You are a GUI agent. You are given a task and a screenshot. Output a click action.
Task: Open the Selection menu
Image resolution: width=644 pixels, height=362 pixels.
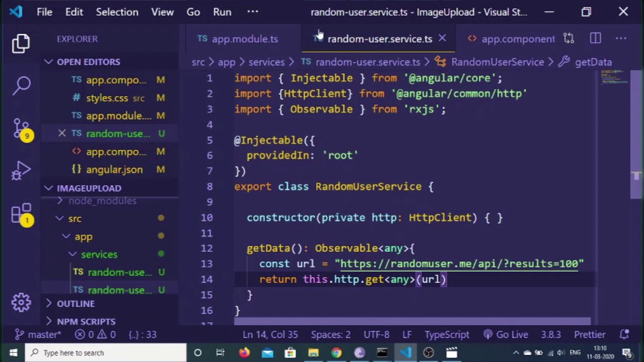(117, 12)
